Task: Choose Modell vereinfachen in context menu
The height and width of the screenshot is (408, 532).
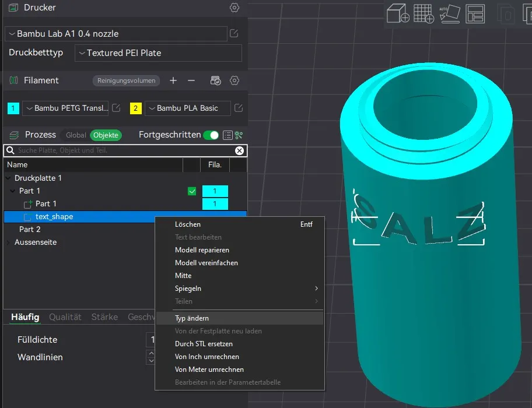Action: [240, 263]
